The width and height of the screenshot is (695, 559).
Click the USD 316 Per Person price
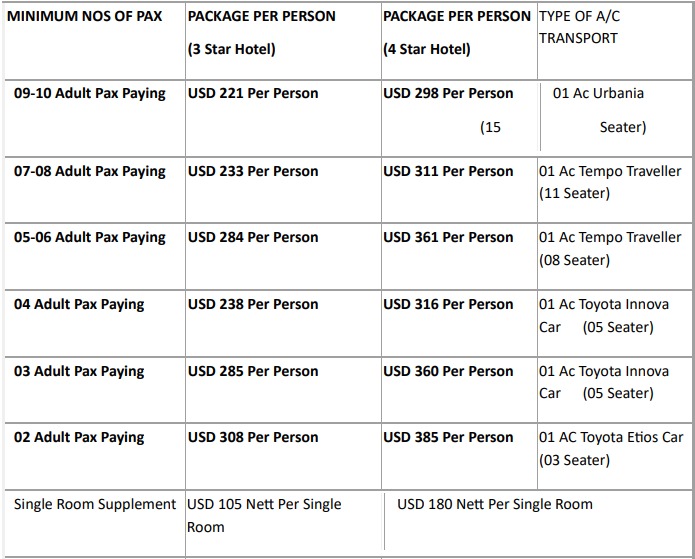click(448, 304)
